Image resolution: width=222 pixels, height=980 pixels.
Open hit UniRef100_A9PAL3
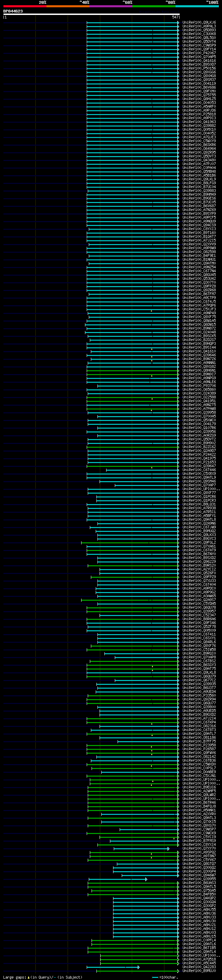coord(199,26)
